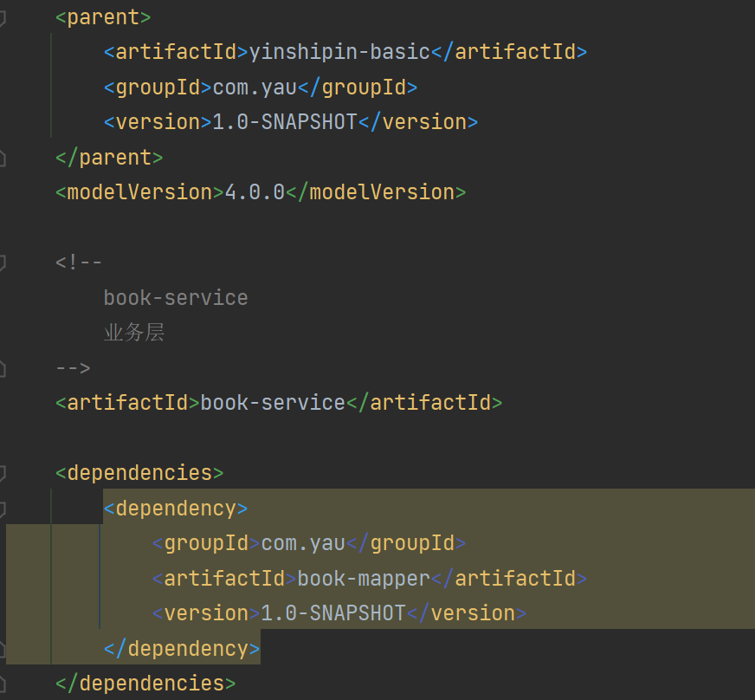The image size is (755, 700).
Task: Click the Chinese comment text 业务层
Action: point(133,333)
